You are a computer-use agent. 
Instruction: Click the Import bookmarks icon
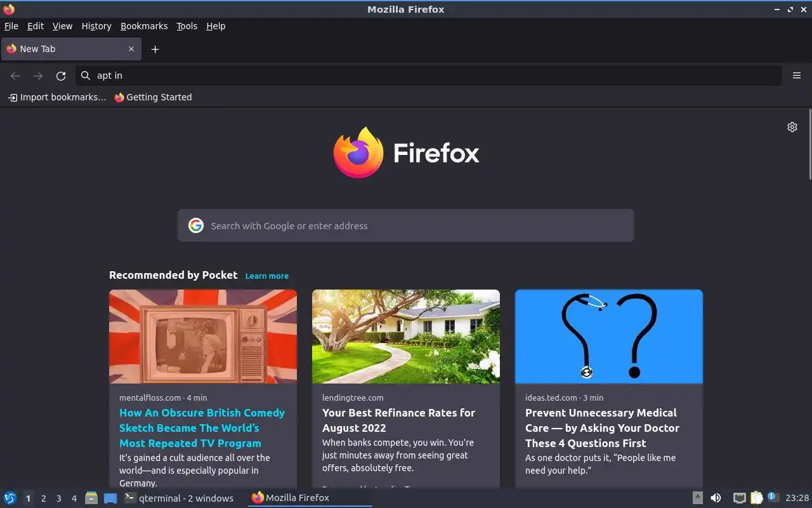(x=13, y=97)
